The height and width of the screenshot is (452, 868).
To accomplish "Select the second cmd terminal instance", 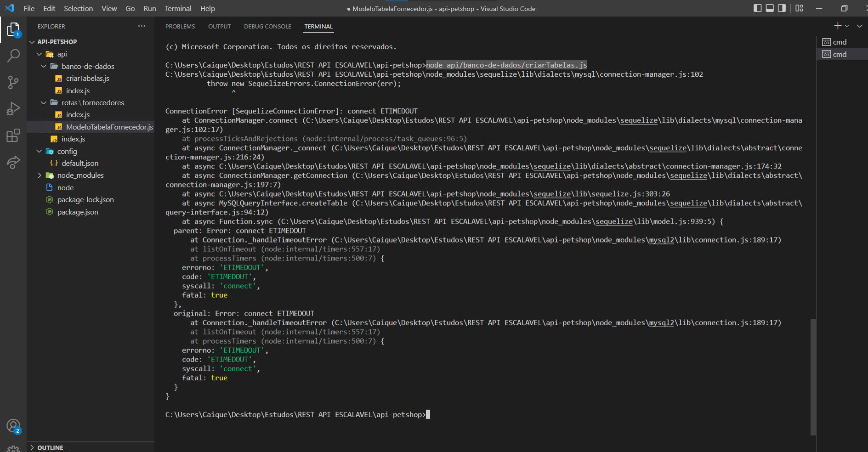I will coord(840,54).
